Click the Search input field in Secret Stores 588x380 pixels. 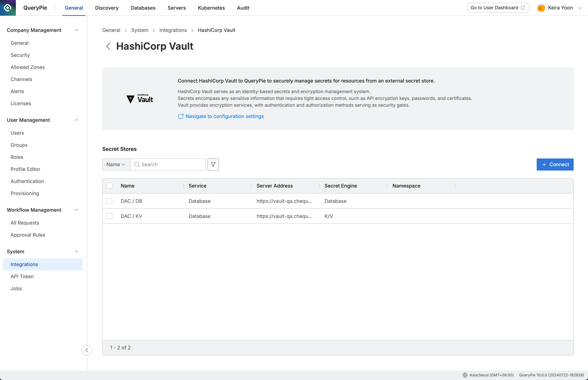pos(168,164)
